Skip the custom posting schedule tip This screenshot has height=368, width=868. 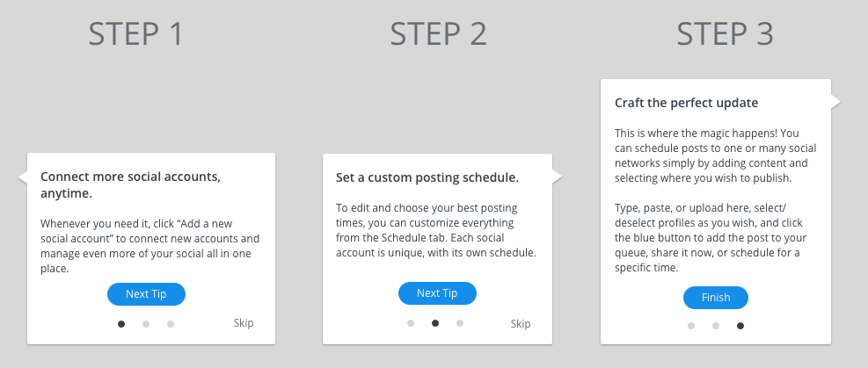click(521, 324)
